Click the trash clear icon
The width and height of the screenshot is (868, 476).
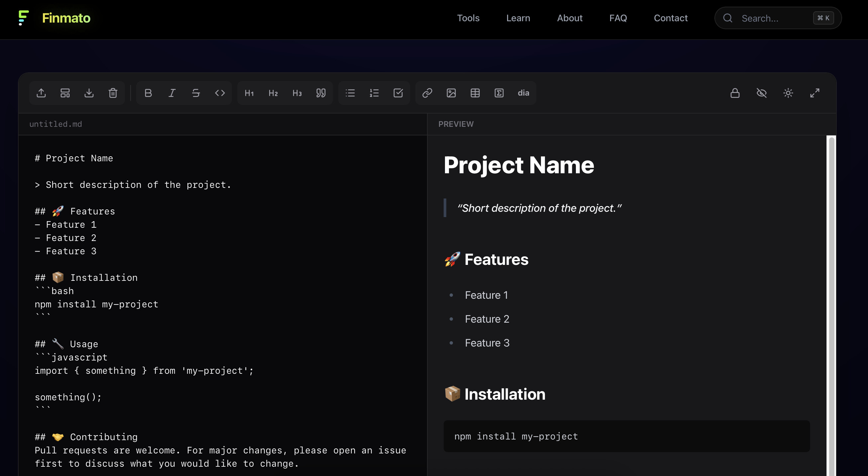tap(113, 93)
